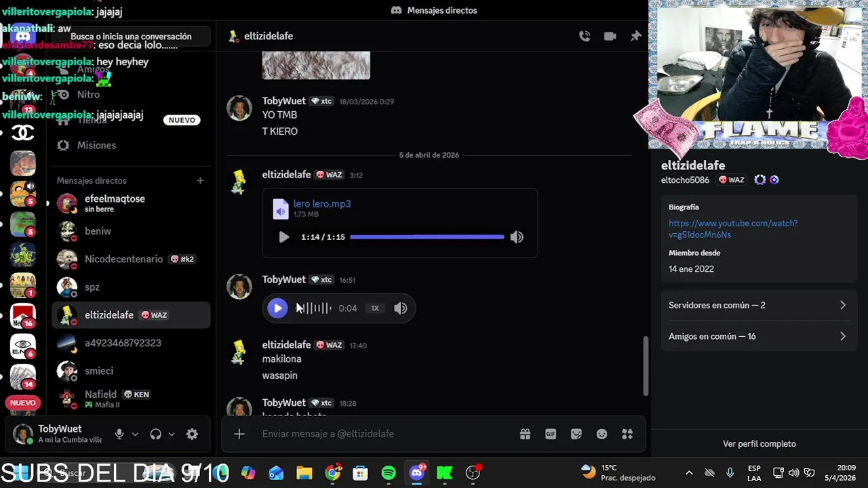Open the DM with Nafield
The height and width of the screenshot is (488, 868).
pos(131,399)
